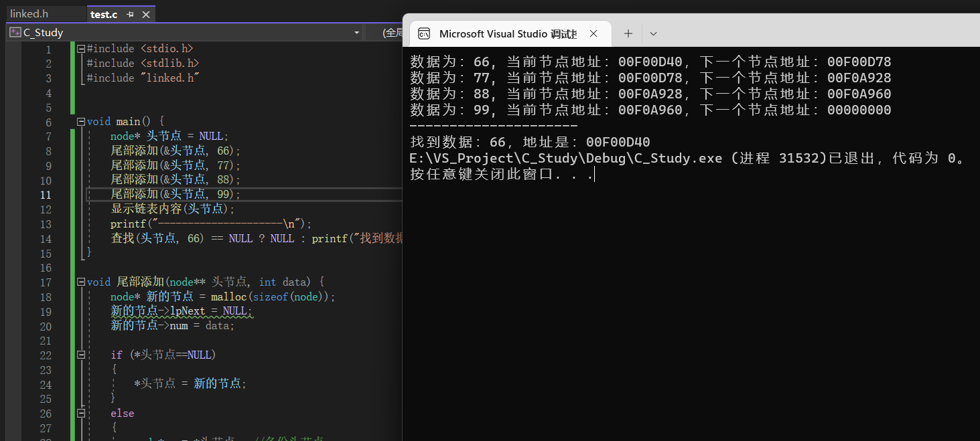This screenshot has height=441, width=980.
Task: Collapse the main function at line 6
Action: (81, 122)
